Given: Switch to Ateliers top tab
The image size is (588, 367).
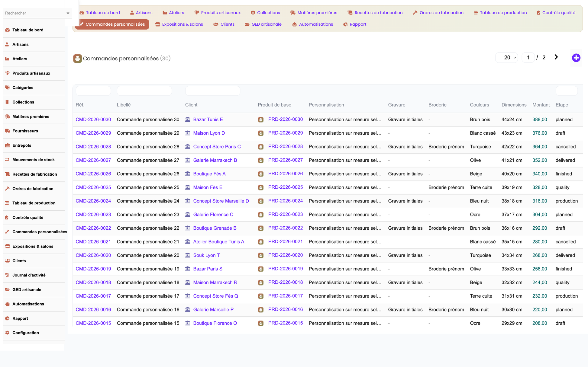Looking at the screenshot, I should 173,13.
